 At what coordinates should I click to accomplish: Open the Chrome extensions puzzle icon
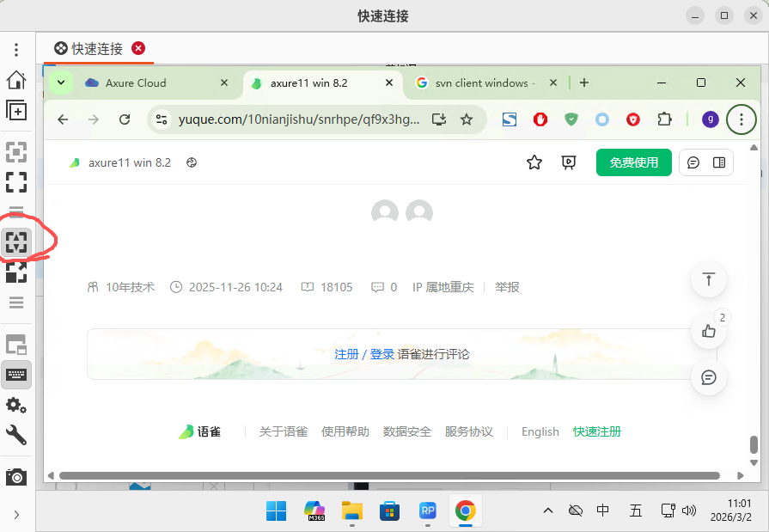pyautogui.click(x=663, y=119)
